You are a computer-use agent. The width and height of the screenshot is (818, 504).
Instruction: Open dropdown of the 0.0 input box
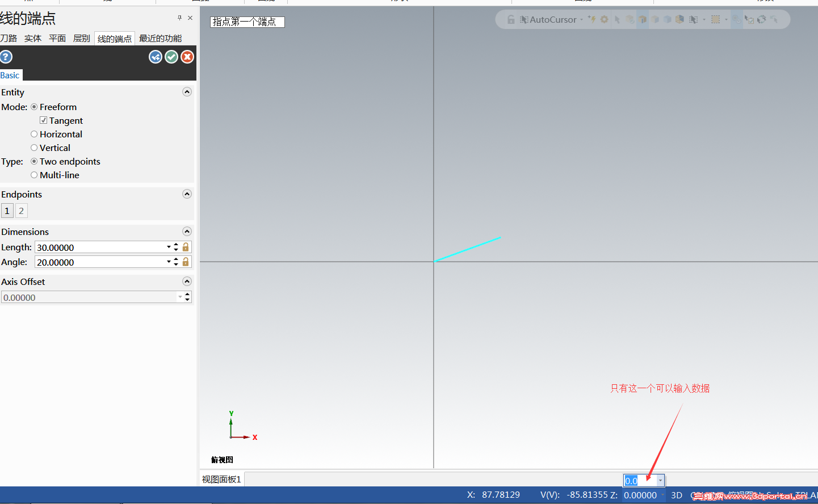660,481
